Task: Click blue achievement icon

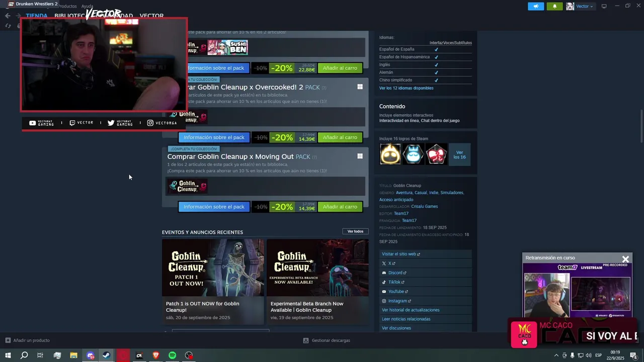Action: click(x=413, y=154)
